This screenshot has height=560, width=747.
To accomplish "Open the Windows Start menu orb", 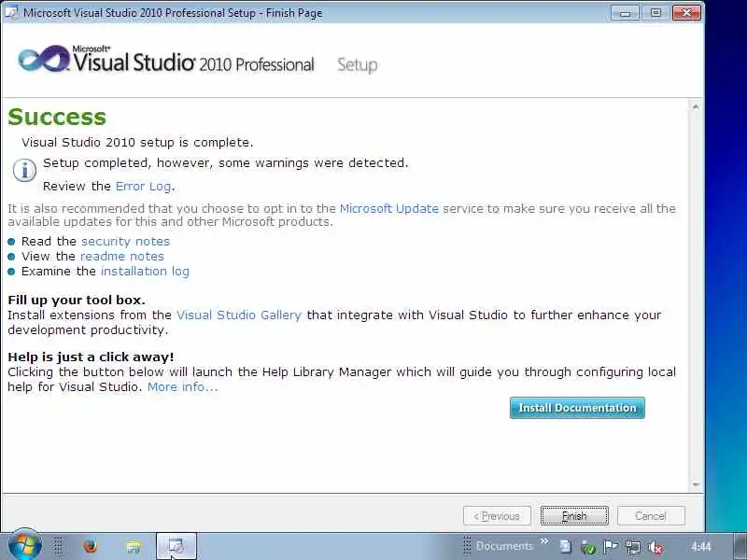I will click(24, 545).
